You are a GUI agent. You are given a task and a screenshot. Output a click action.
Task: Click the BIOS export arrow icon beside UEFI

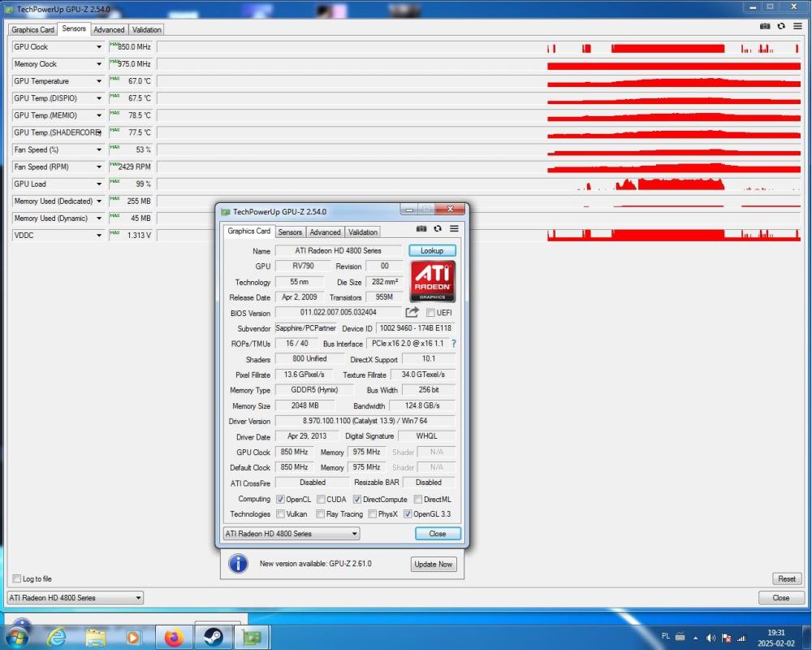[412, 312]
